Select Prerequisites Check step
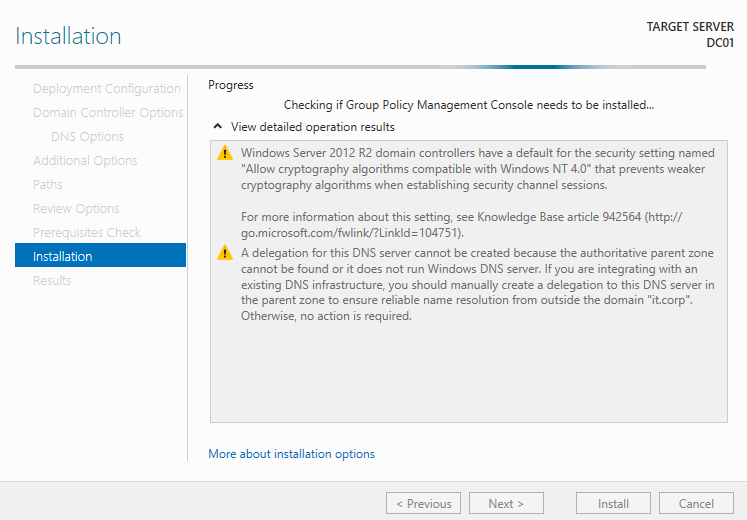The image size is (747, 520). (x=87, y=232)
